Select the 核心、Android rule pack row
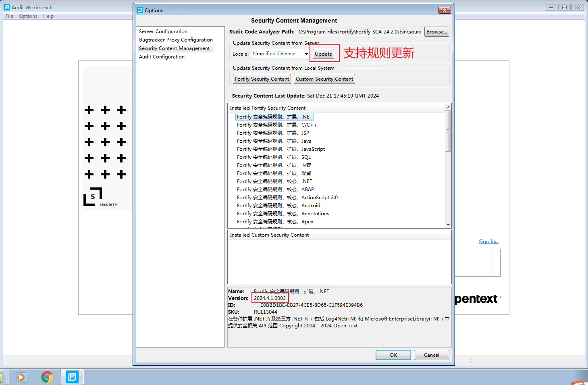Viewport: 588px width, 385px height. (278, 206)
